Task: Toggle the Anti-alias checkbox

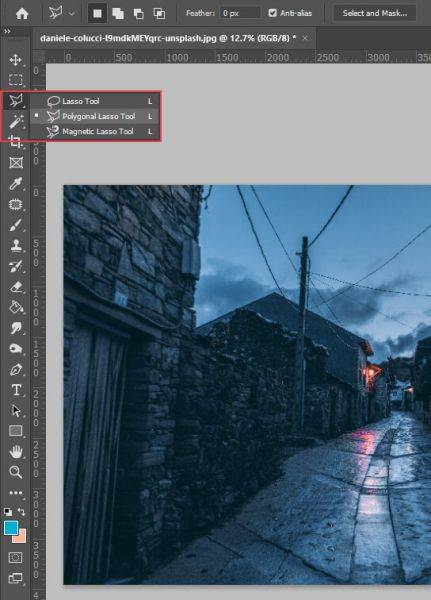Action: click(272, 13)
